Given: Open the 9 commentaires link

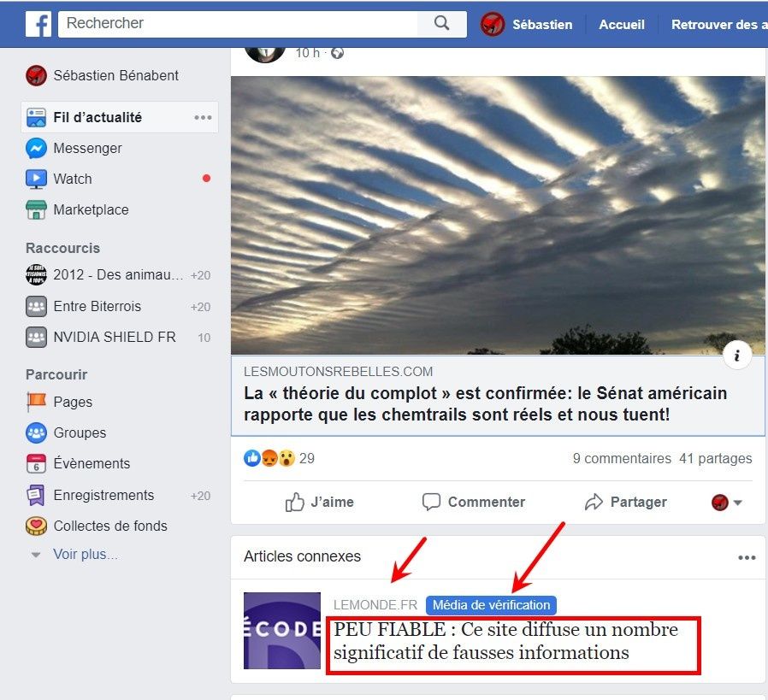Looking at the screenshot, I should point(622,459).
